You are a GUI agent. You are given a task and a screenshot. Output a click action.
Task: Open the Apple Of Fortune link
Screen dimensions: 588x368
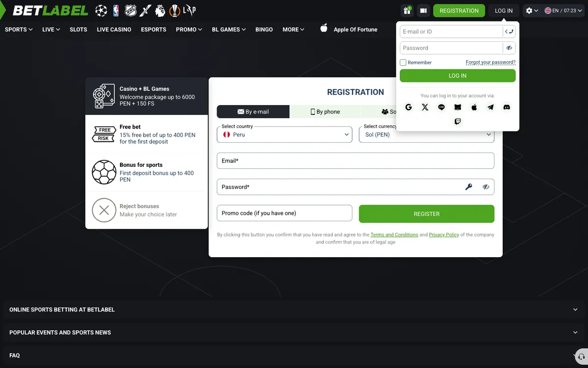[x=355, y=29]
